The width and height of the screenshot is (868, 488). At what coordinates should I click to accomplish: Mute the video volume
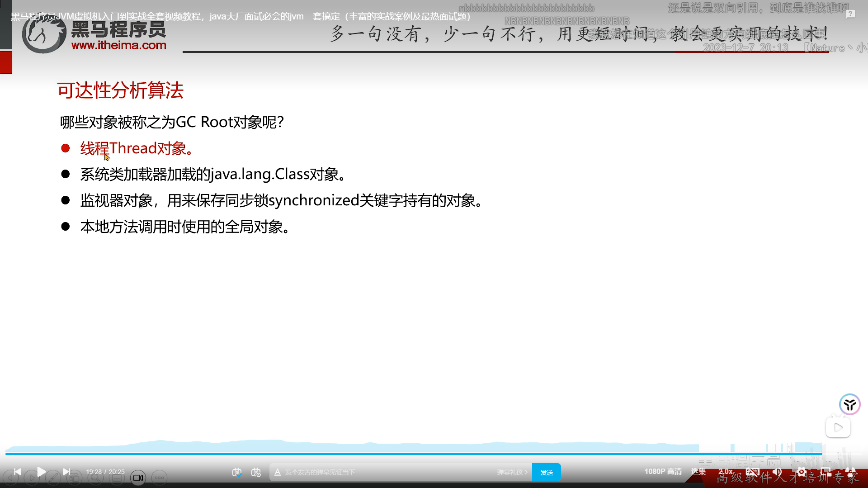[777, 472]
